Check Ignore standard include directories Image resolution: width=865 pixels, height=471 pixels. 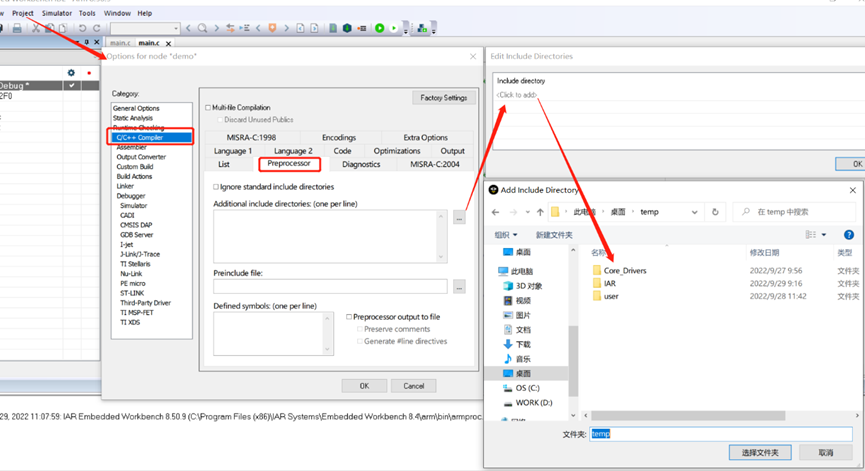coord(216,187)
